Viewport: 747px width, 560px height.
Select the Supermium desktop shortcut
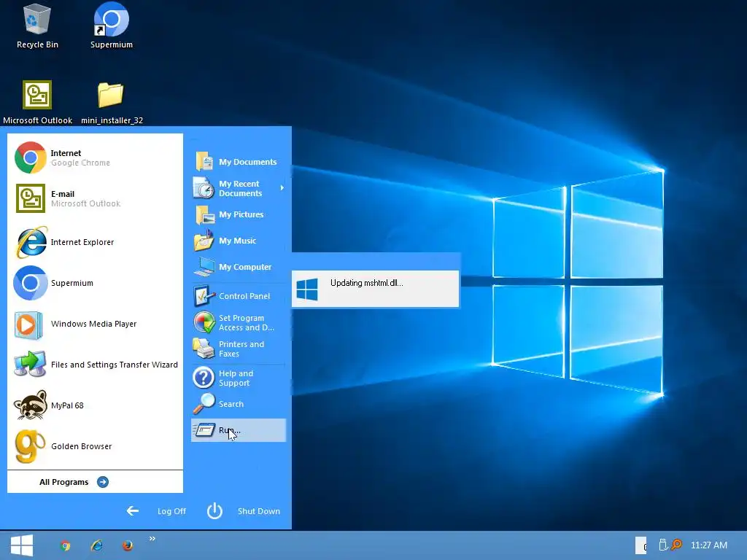[x=112, y=26]
